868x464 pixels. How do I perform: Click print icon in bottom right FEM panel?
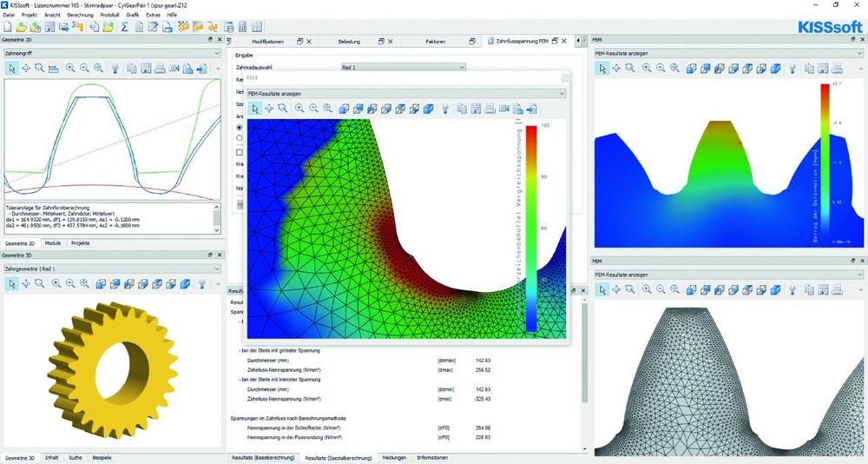pyautogui.click(x=838, y=289)
